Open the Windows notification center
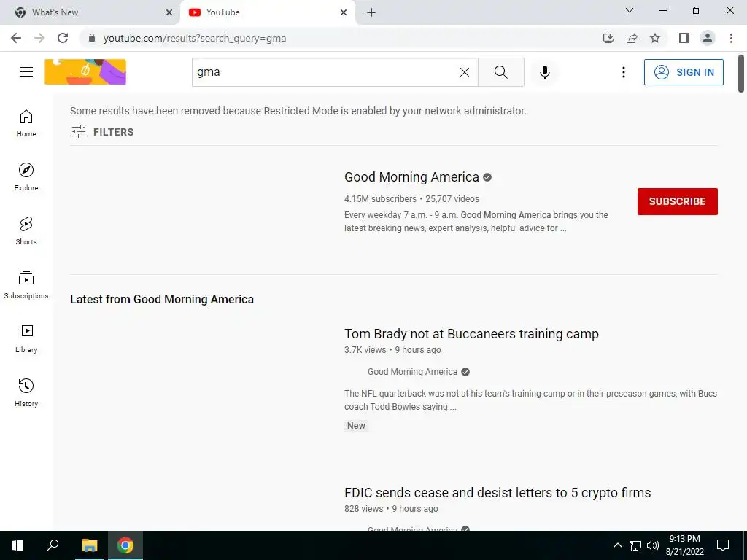This screenshot has height=560, width=747. pos(723,545)
